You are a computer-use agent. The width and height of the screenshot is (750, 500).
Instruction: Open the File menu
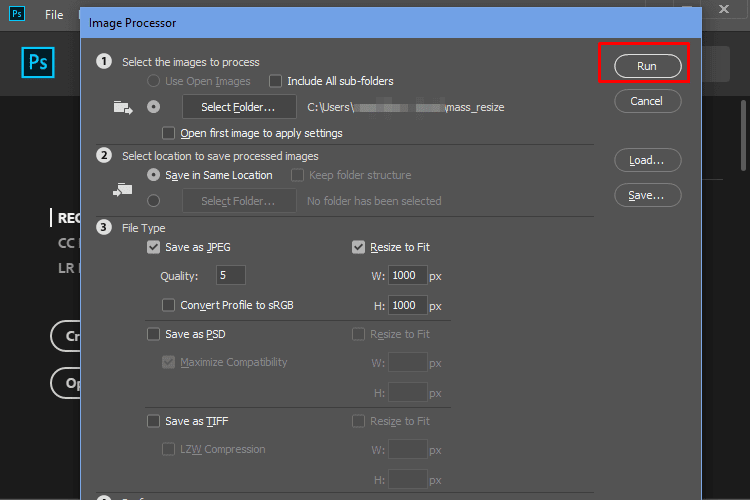[54, 15]
